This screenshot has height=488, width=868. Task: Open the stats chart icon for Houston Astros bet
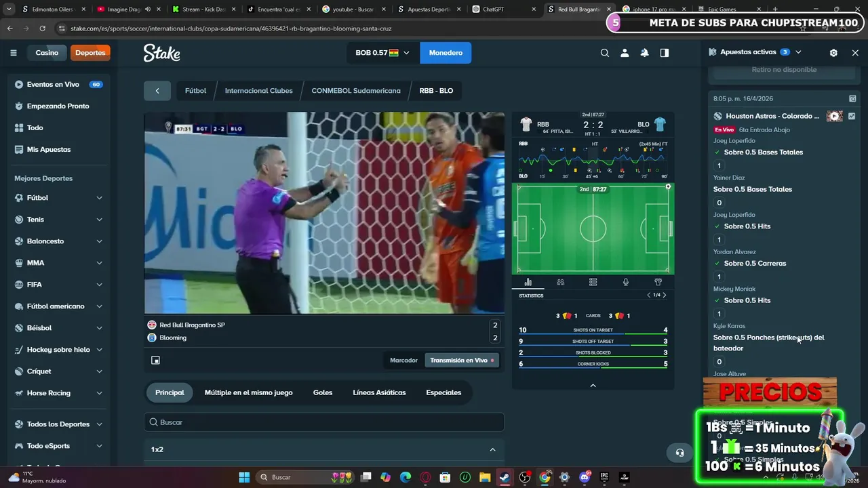coord(852,116)
